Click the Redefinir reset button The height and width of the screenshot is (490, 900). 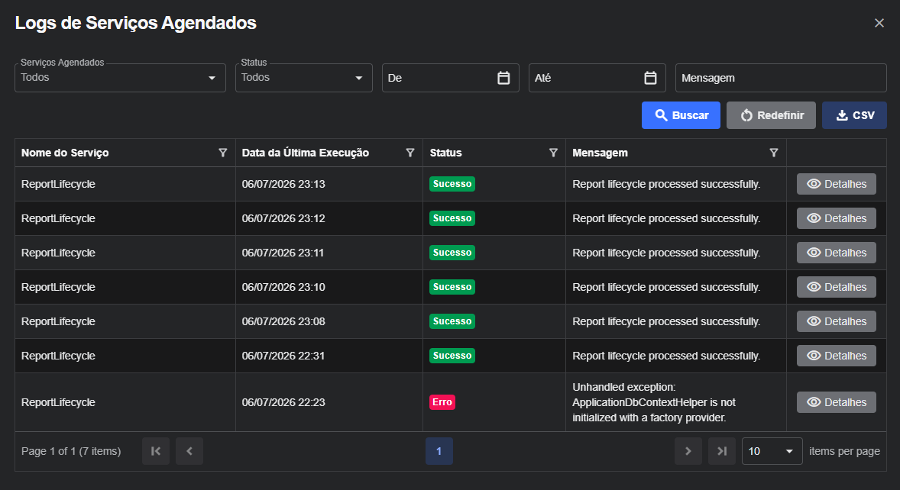771,115
